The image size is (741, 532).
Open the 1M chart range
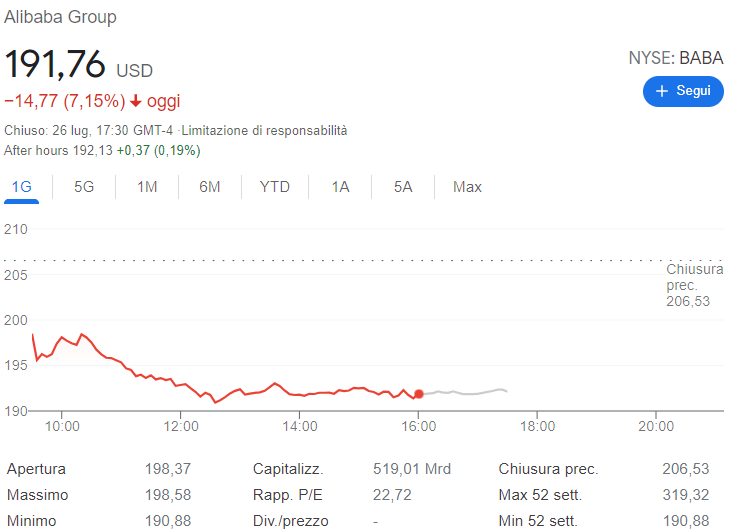click(x=147, y=187)
